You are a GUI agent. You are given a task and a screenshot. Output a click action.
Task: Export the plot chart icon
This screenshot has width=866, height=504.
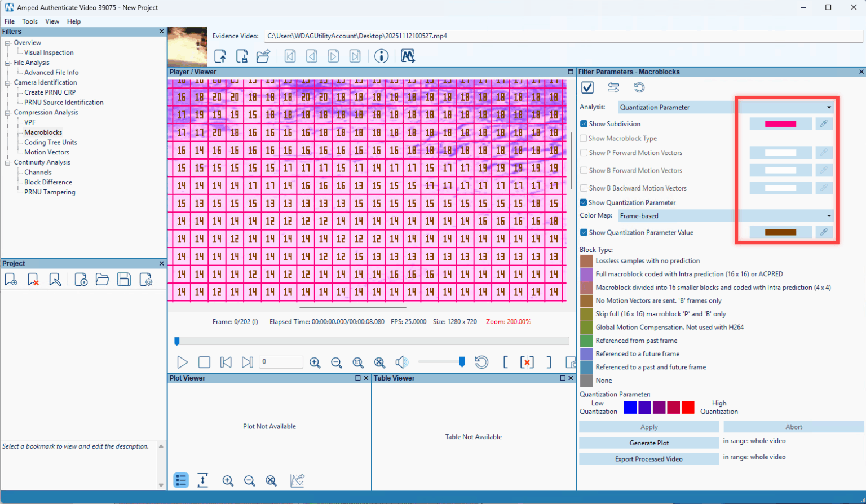click(x=297, y=480)
